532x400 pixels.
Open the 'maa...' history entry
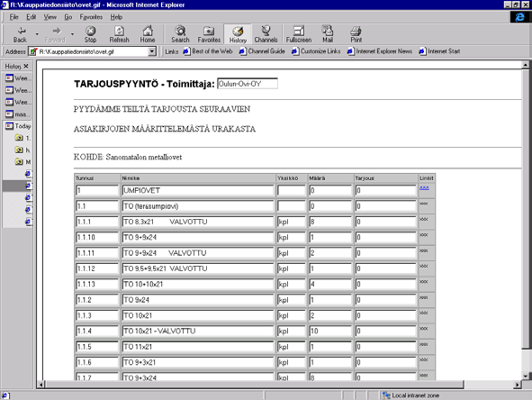(18, 114)
